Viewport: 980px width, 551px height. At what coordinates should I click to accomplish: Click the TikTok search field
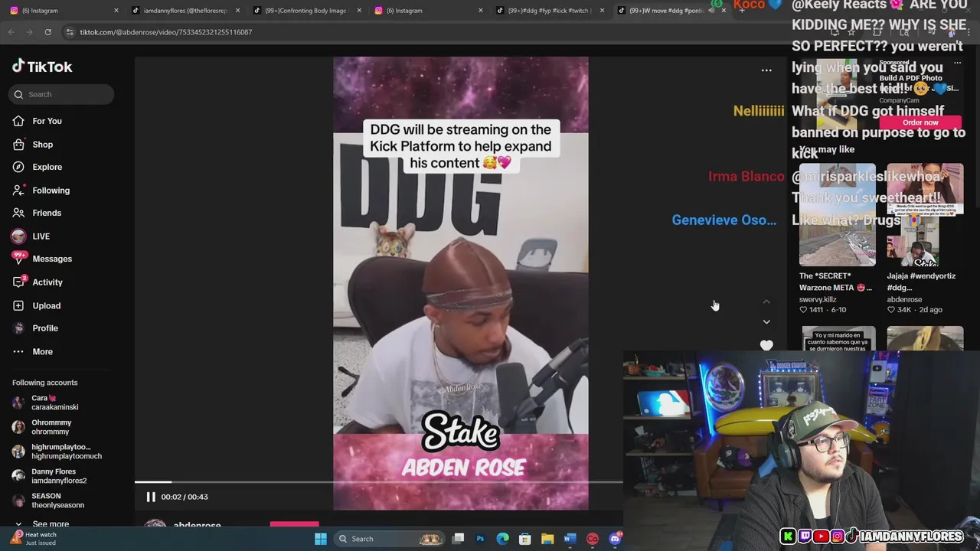tap(61, 94)
